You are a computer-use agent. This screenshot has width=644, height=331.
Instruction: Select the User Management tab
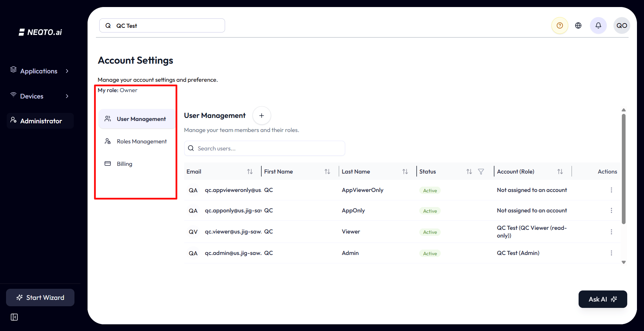(137, 119)
